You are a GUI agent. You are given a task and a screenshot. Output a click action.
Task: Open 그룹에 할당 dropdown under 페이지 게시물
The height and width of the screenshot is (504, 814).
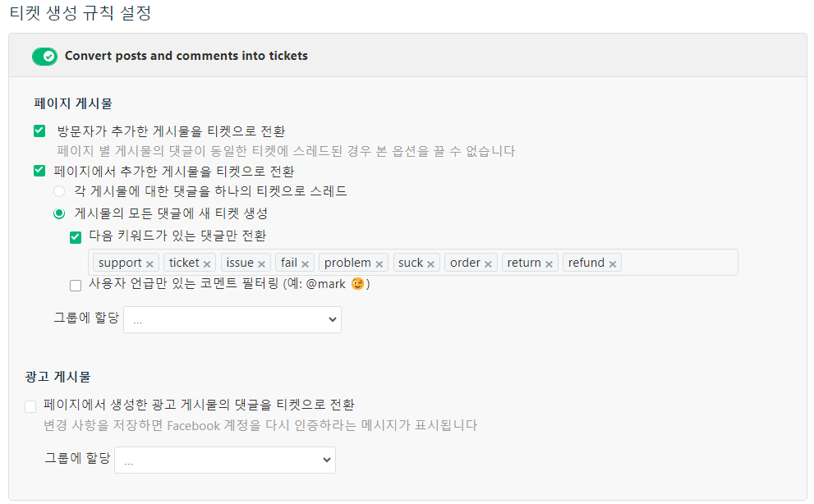232,320
